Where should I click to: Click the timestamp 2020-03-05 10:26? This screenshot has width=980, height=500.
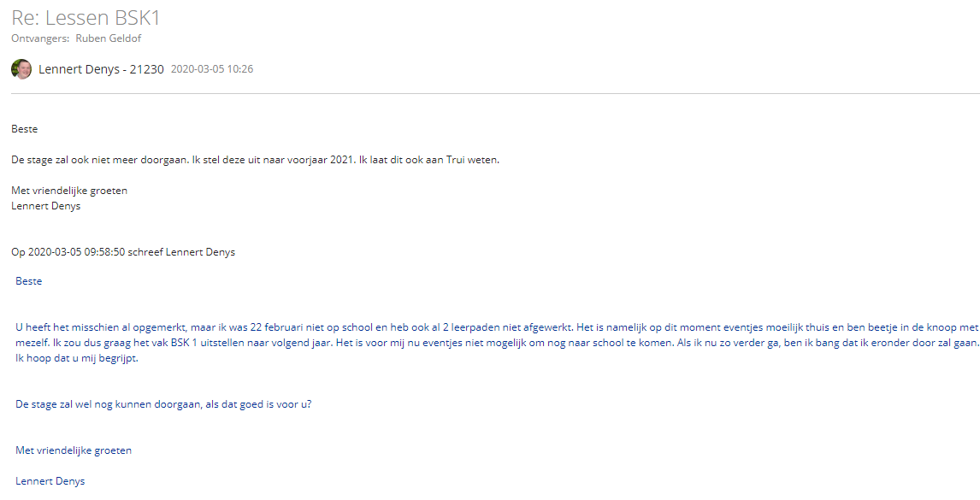(x=212, y=69)
